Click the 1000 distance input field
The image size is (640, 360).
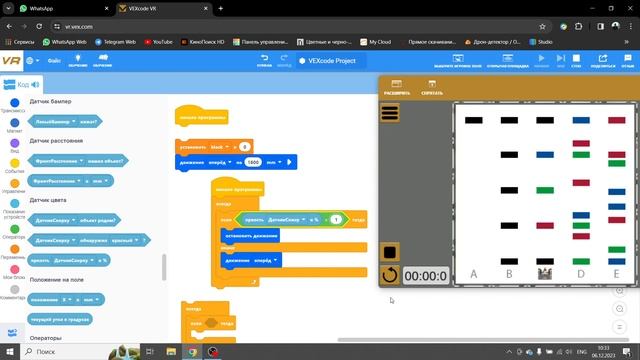point(253,162)
